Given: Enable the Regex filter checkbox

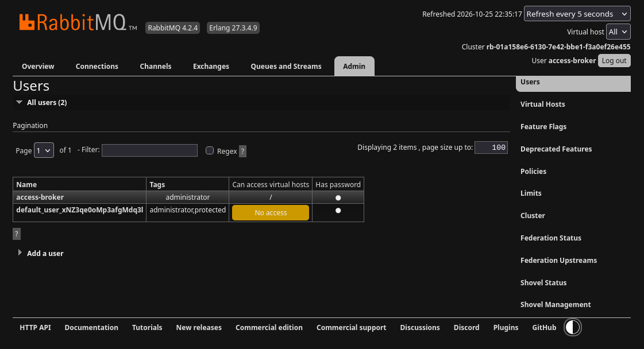Looking at the screenshot, I should pyautogui.click(x=210, y=151).
